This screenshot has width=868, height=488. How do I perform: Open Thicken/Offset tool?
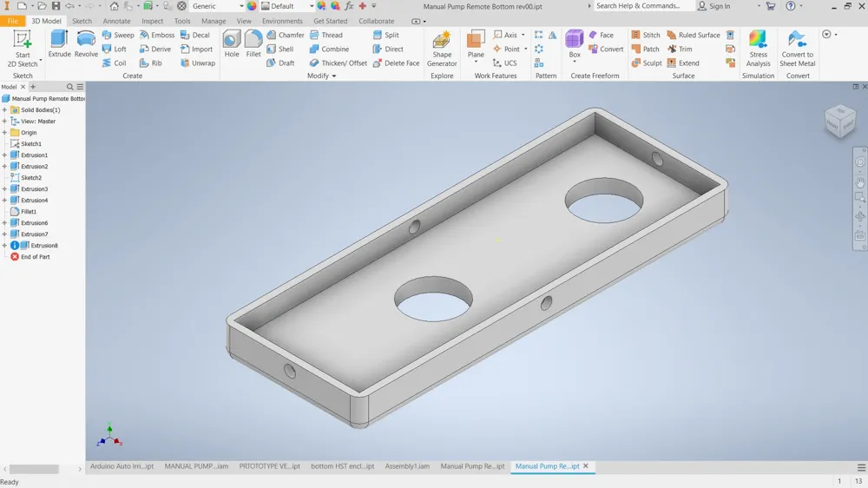339,63
